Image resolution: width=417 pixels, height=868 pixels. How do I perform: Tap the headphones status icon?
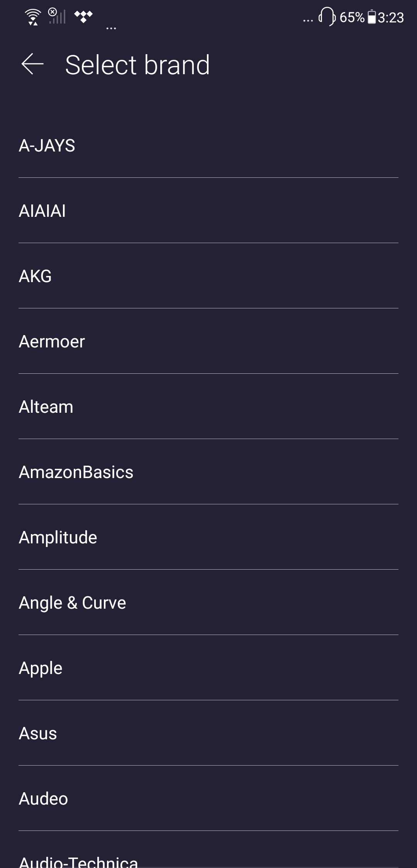(x=327, y=17)
